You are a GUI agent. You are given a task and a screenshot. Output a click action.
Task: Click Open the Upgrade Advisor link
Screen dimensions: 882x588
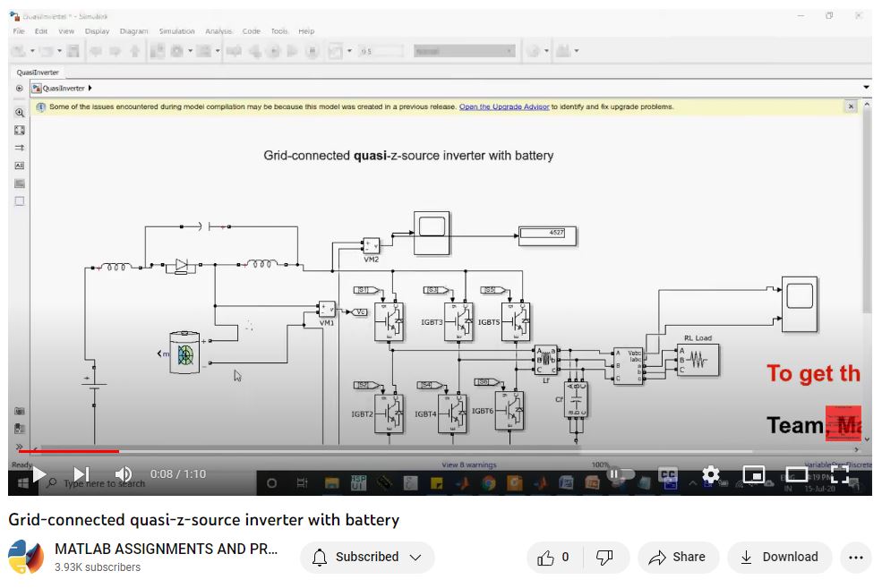pyautogui.click(x=504, y=107)
